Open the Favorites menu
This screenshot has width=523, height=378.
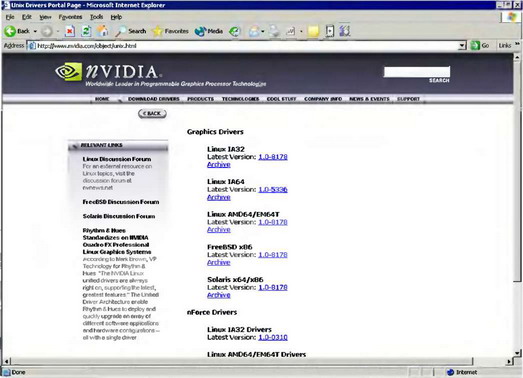pos(70,17)
